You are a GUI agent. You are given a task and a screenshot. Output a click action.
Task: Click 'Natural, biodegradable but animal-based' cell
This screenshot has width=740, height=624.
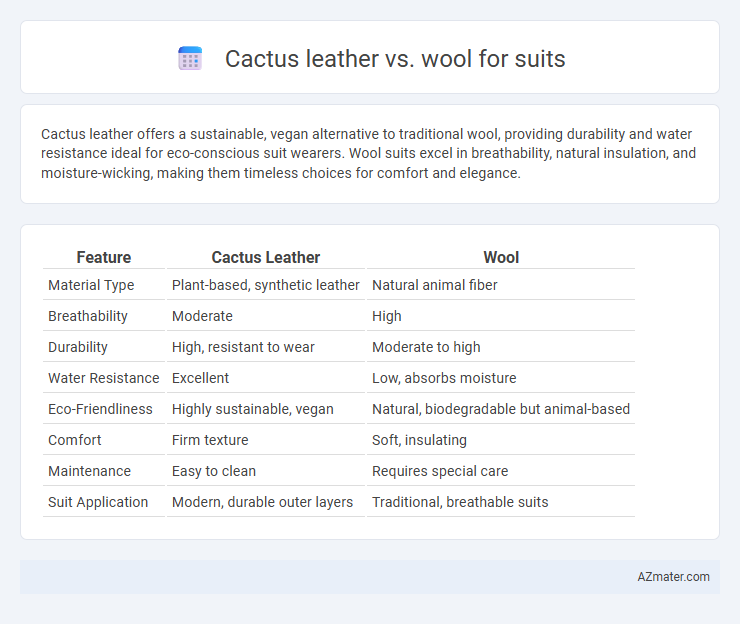[x=501, y=409]
